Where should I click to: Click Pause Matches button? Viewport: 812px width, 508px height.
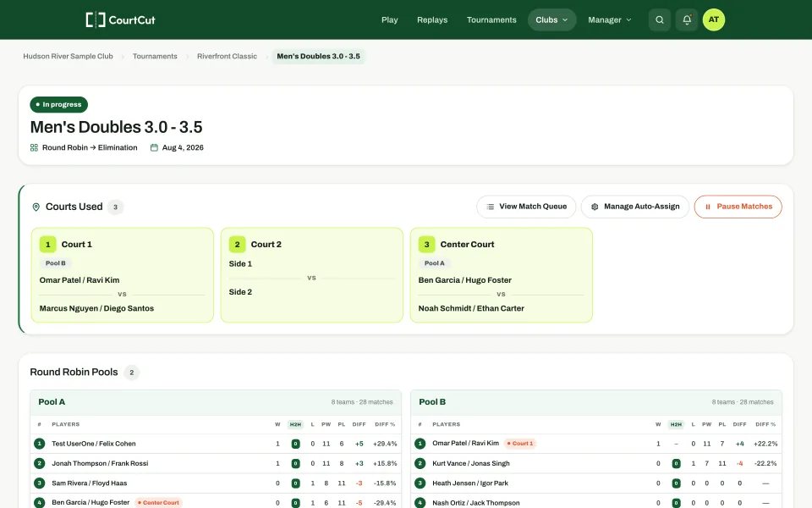point(738,207)
